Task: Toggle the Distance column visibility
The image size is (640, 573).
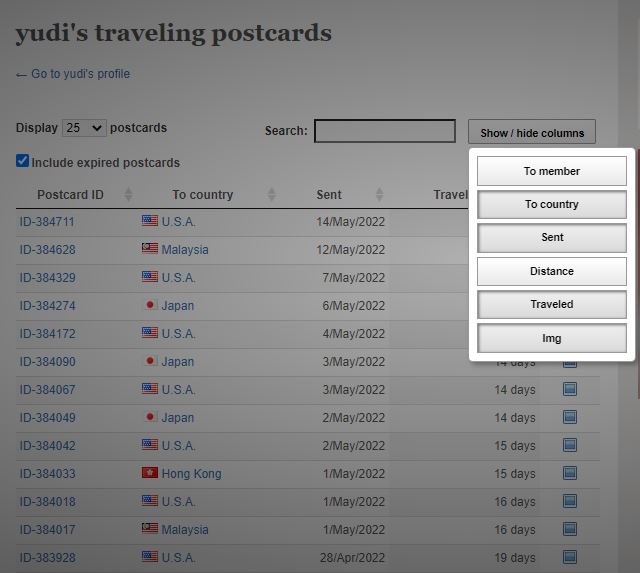Action: tap(551, 271)
